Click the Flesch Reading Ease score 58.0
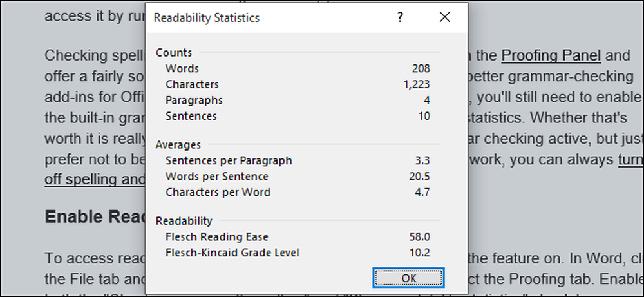644x297 pixels. pyautogui.click(x=419, y=237)
